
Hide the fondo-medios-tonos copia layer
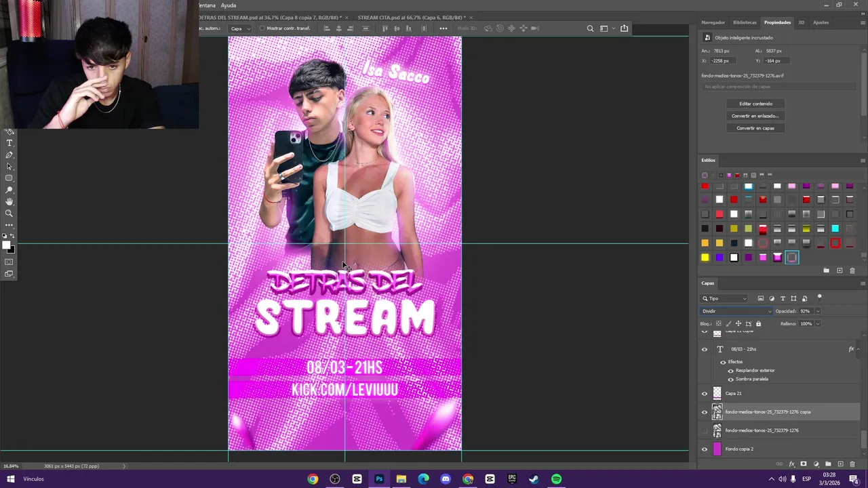point(704,412)
